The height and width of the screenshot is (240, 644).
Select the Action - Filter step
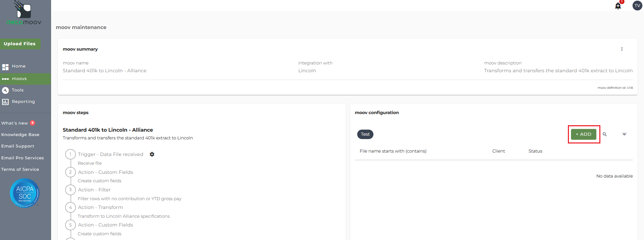[x=94, y=190]
